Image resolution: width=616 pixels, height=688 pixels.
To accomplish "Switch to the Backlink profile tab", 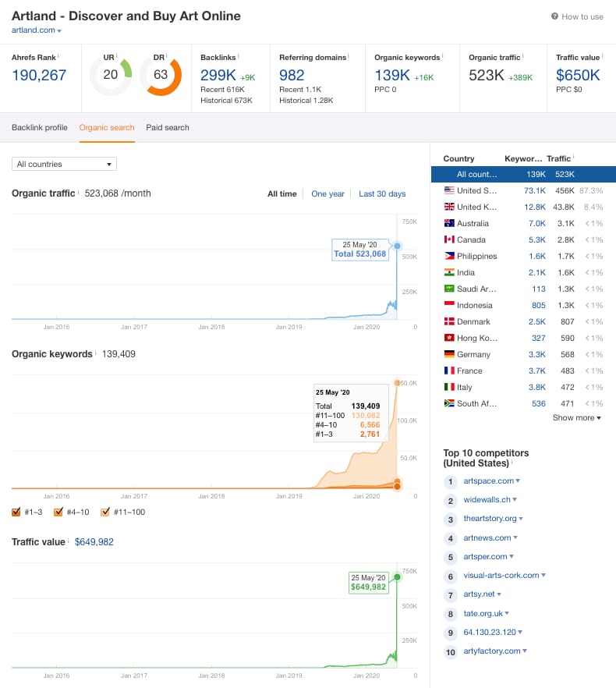I will pos(40,127).
